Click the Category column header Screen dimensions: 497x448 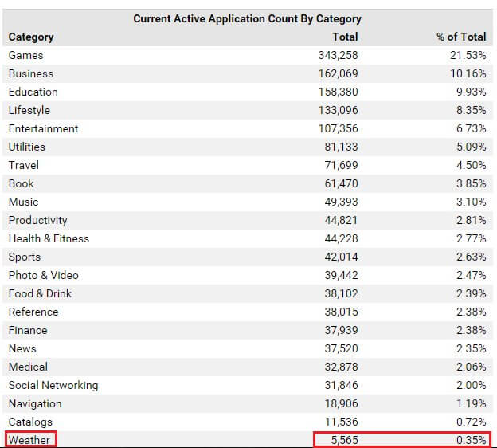point(31,37)
